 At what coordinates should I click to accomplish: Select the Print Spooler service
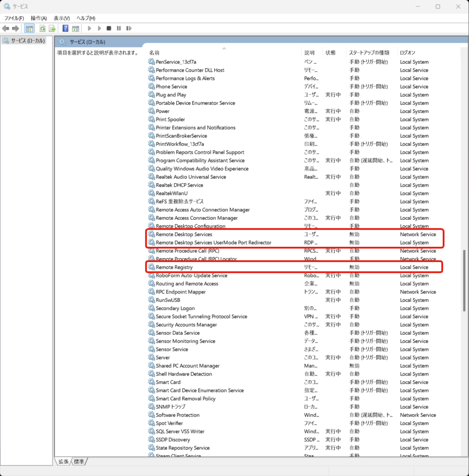170,119
